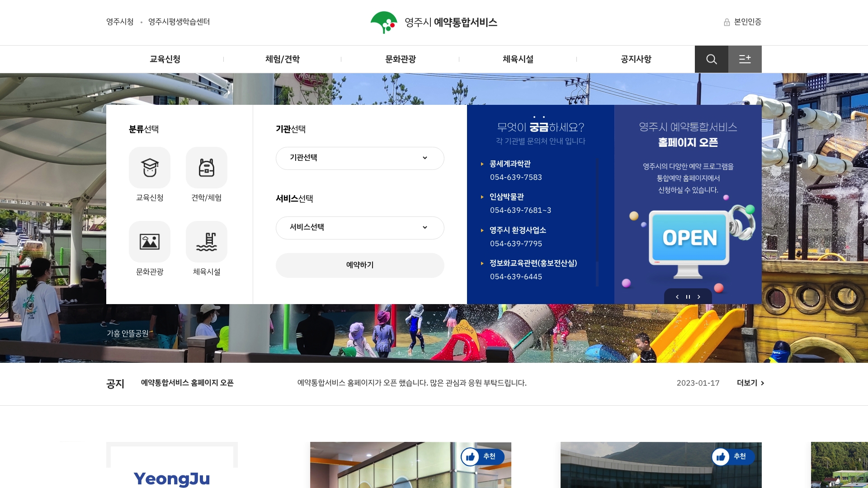
Task: Open the notice 예약통합서비스 홈페이지 오픈
Action: [x=187, y=383]
